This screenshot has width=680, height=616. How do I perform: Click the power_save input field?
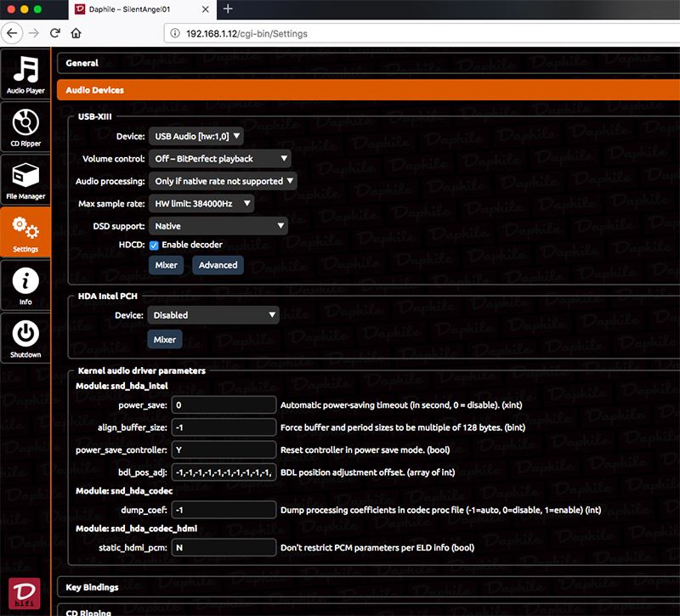click(x=224, y=406)
